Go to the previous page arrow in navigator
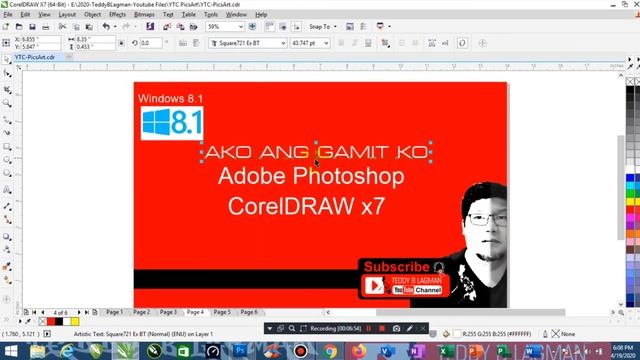Viewport: 640px width, 360px height. 43,312
